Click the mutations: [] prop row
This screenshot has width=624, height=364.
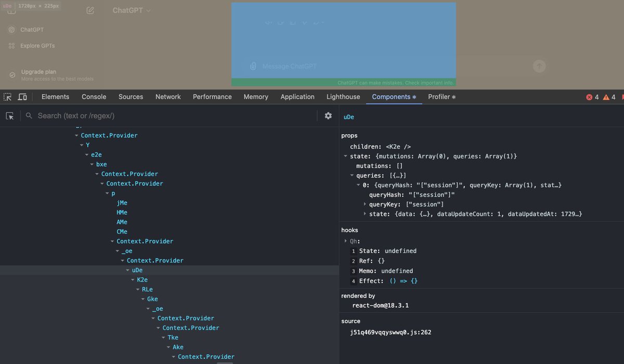380,166
